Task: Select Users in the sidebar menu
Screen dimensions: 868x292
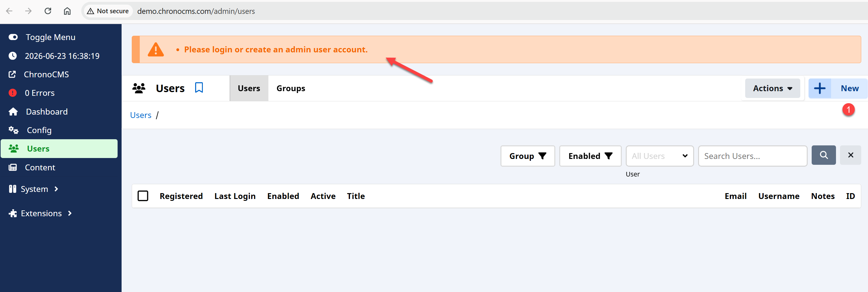Action: click(x=59, y=149)
